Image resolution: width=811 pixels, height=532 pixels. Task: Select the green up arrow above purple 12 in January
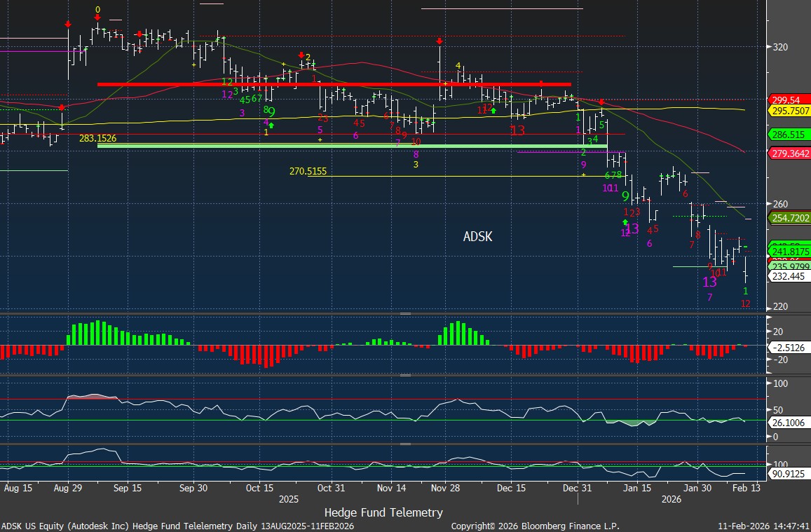point(625,222)
